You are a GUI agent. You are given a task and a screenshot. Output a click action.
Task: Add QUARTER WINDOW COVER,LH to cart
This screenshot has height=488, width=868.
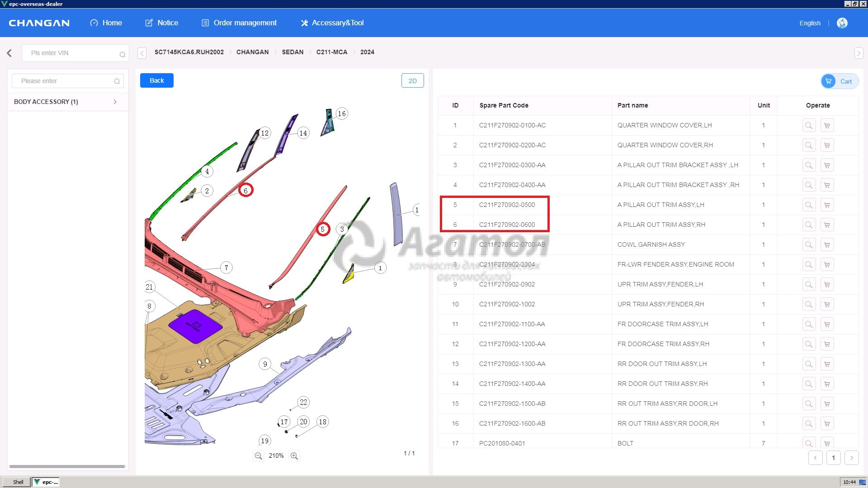pos(827,126)
